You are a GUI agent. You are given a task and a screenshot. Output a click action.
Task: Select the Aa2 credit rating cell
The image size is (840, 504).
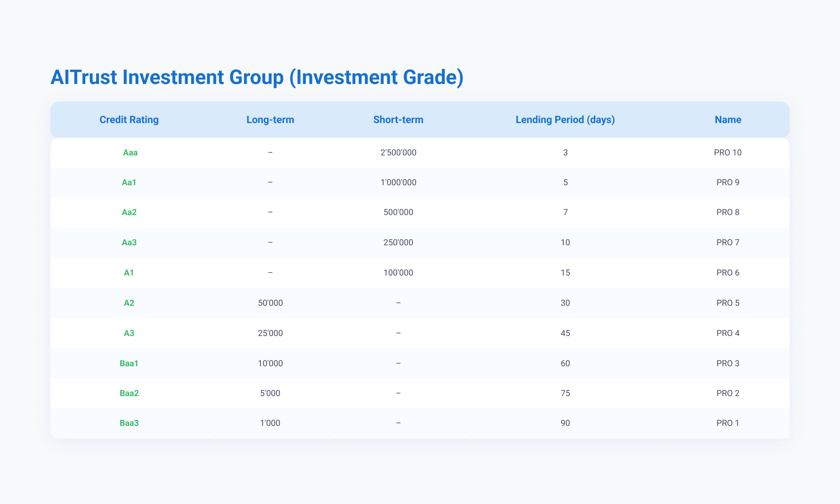click(130, 213)
